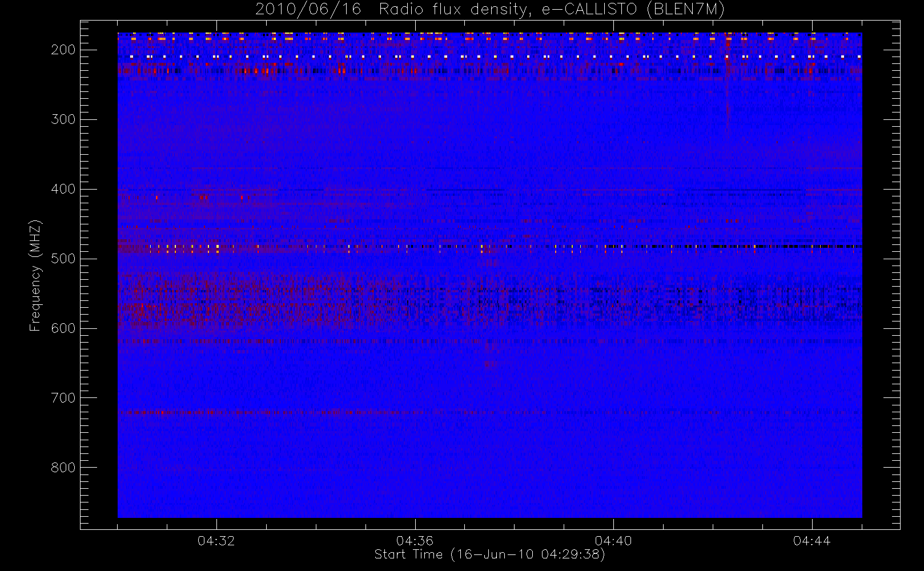The width and height of the screenshot is (924, 571).
Task: Click the 200 frequency tick label
Action: point(63,50)
